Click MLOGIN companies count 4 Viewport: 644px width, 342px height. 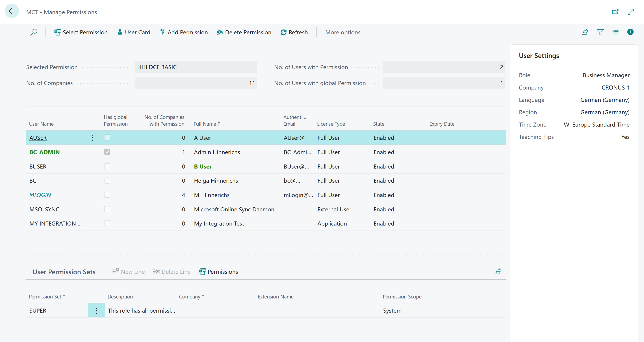(184, 195)
